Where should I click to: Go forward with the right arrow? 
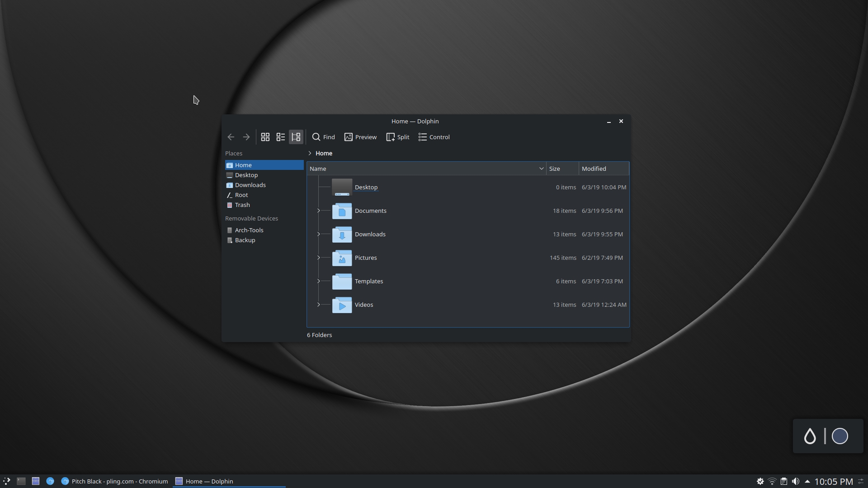pyautogui.click(x=246, y=137)
